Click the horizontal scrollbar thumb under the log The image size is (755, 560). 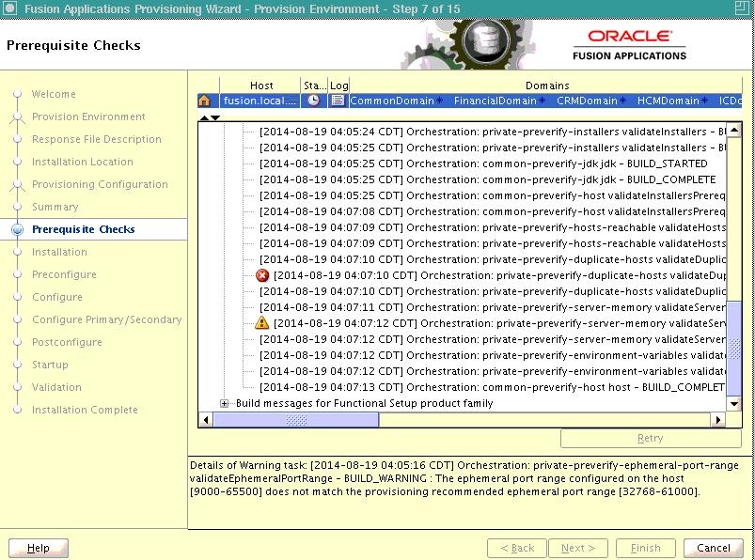pyautogui.click(x=296, y=419)
